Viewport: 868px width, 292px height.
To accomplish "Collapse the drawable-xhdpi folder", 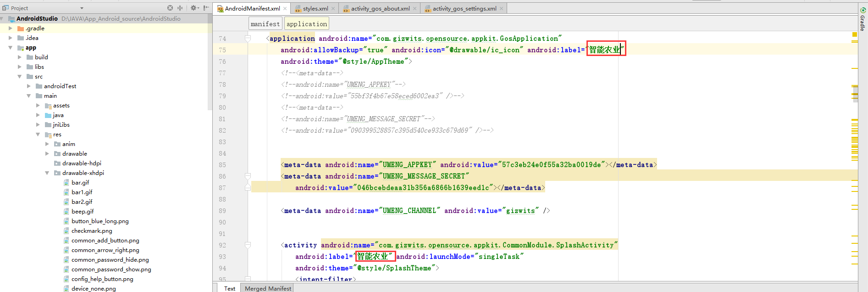I will click(47, 173).
